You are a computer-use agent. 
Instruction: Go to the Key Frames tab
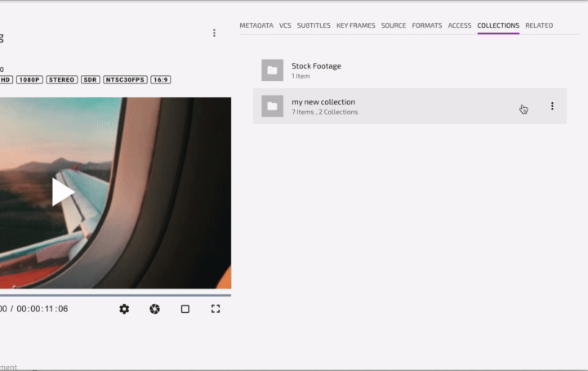pyautogui.click(x=356, y=25)
